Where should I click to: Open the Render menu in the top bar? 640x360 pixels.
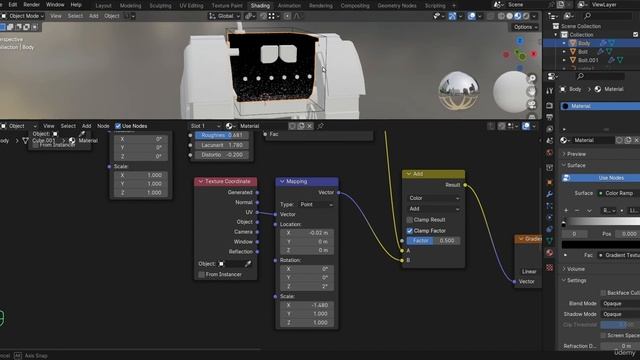[31, 5]
